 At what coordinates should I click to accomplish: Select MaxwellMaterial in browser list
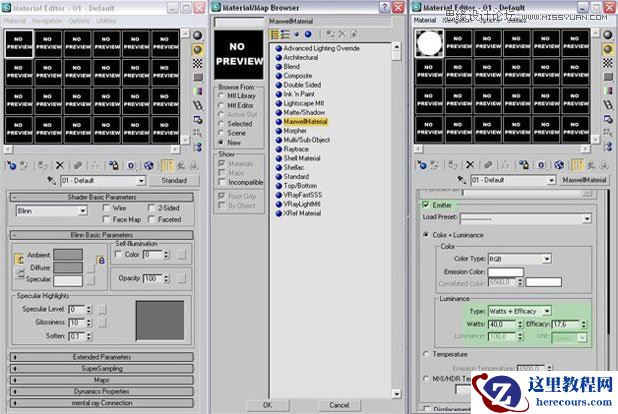(305, 121)
